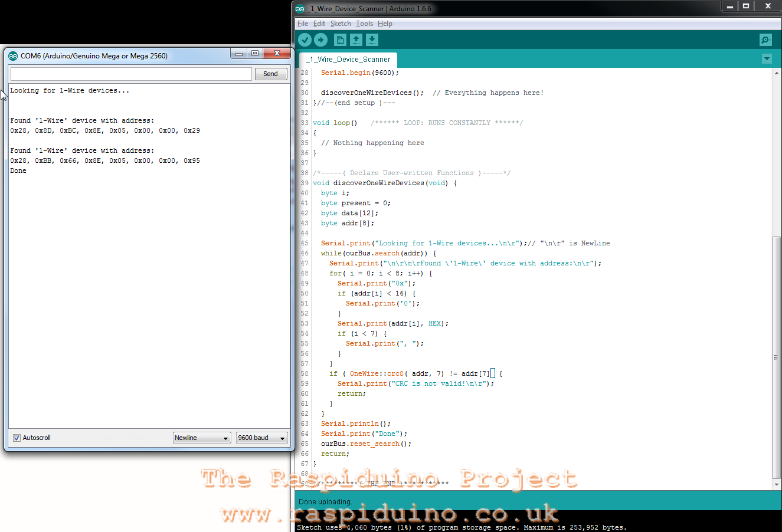
Task: Open the 9600 baud rate dropdown
Action: 261,438
